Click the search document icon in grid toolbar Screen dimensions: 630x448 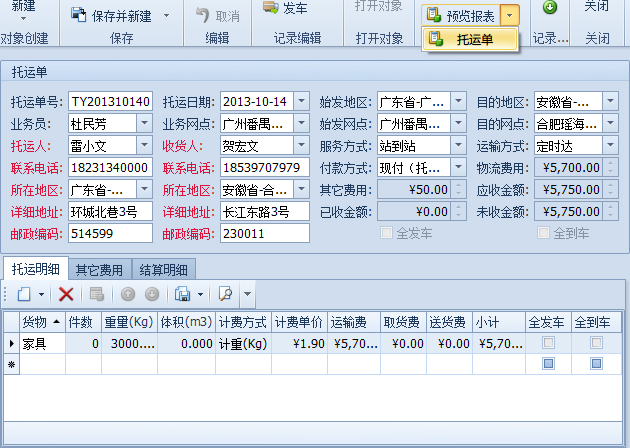[225, 294]
